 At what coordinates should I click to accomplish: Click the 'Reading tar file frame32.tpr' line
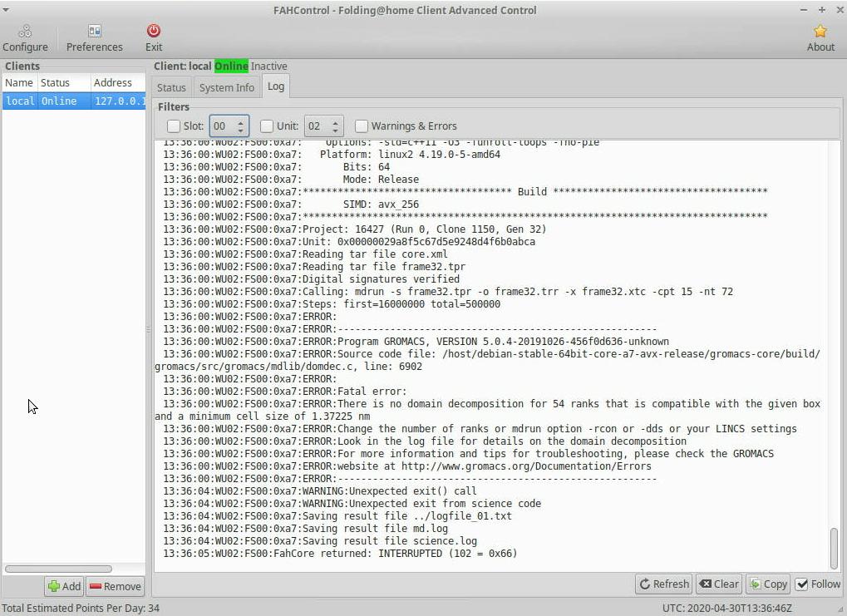pos(314,266)
